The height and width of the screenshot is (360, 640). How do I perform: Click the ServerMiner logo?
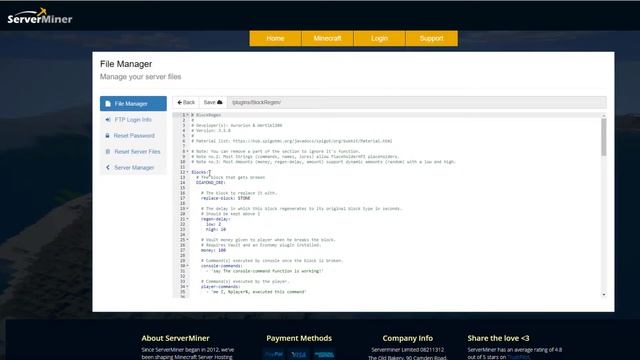point(40,17)
